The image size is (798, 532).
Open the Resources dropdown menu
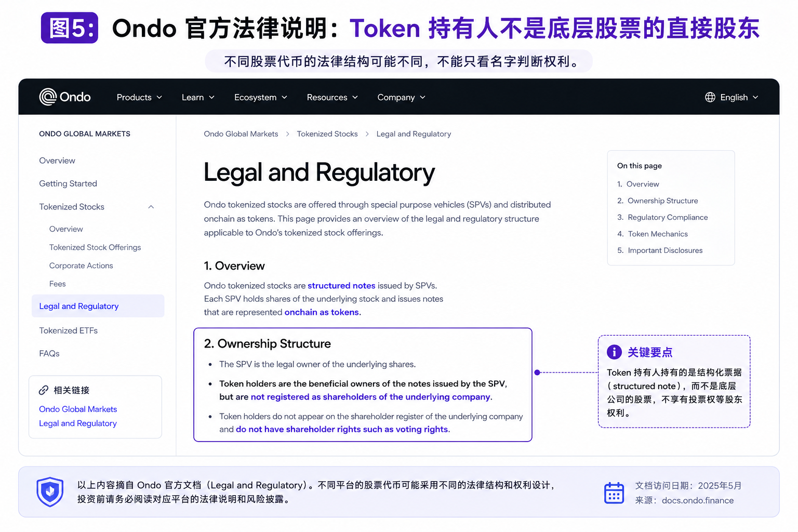[x=332, y=97]
